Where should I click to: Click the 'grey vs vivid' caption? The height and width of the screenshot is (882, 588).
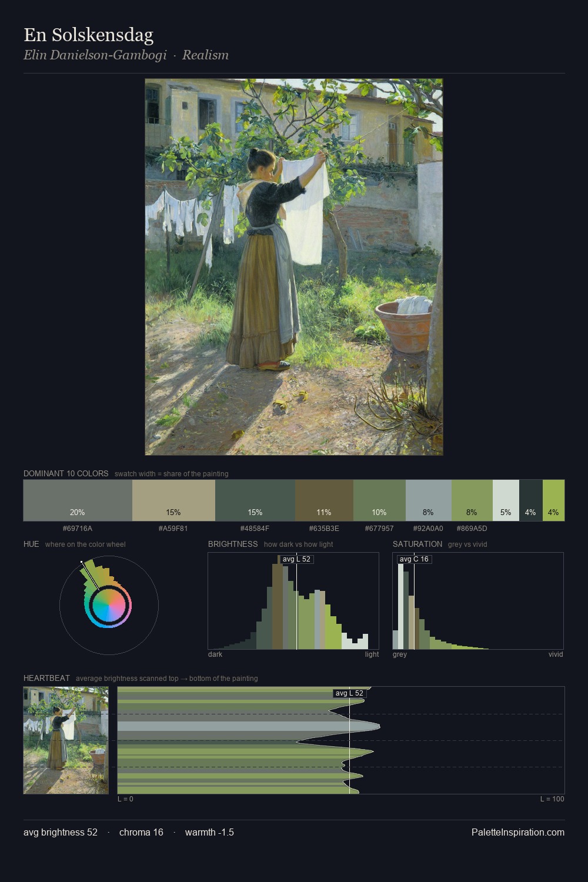tap(467, 544)
